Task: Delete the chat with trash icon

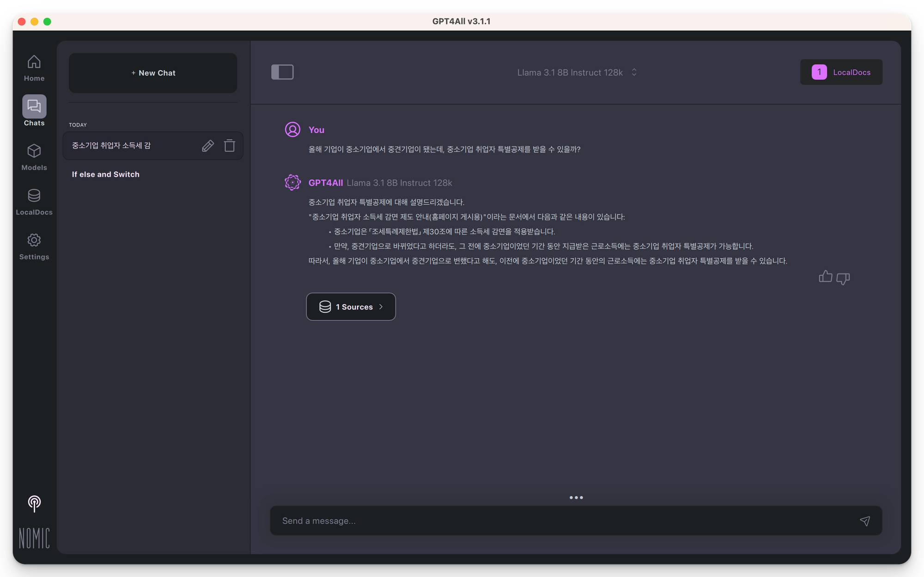Action: tap(230, 146)
